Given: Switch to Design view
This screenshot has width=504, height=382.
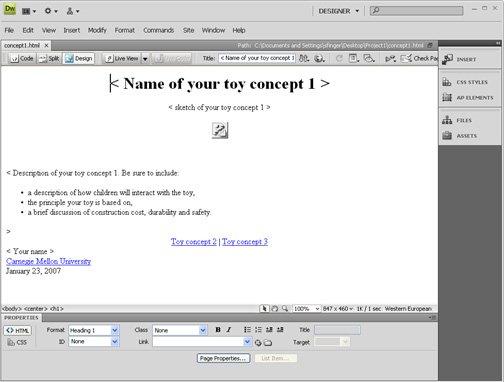Looking at the screenshot, I should [x=79, y=59].
